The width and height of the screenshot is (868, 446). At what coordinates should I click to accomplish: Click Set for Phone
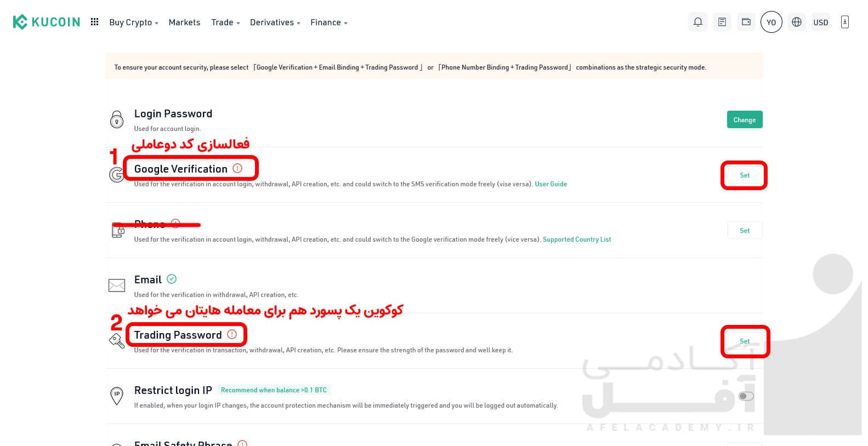[x=745, y=231]
